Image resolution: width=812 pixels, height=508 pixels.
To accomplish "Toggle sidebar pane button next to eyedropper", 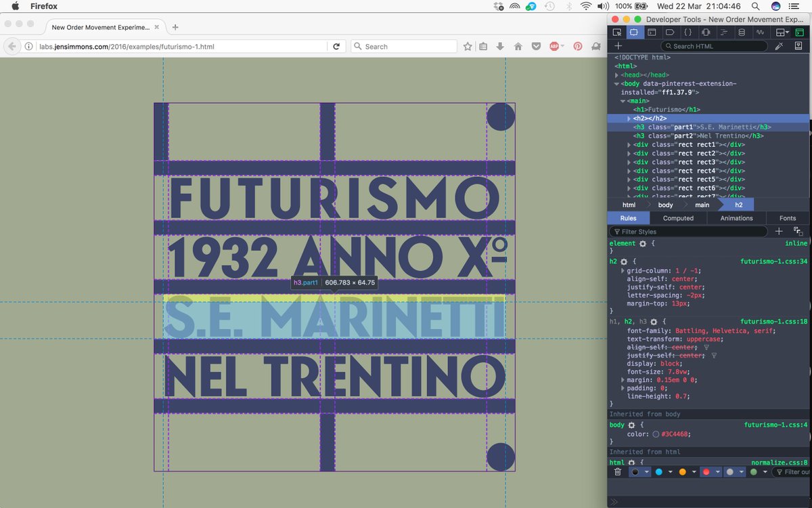I will [798, 46].
